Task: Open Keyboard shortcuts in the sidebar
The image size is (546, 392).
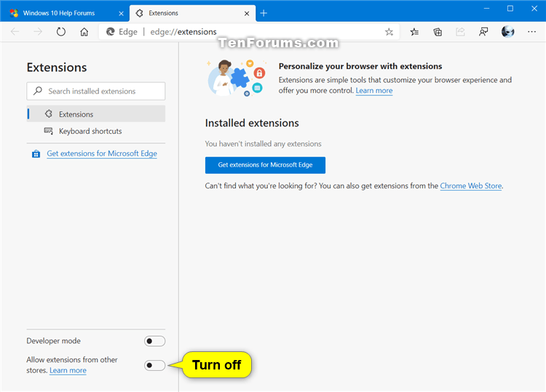Action: coord(96,131)
